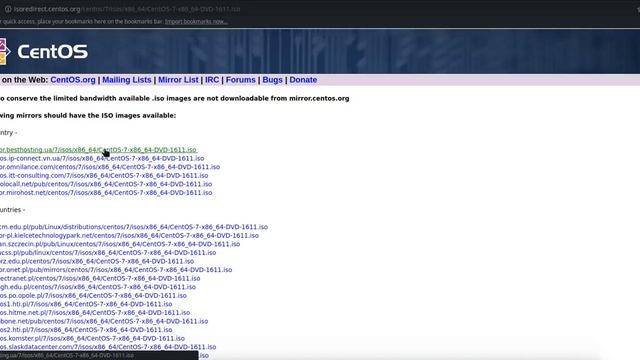
Task: Open the agh.edu.pl mirror ISO link
Action: point(98,287)
